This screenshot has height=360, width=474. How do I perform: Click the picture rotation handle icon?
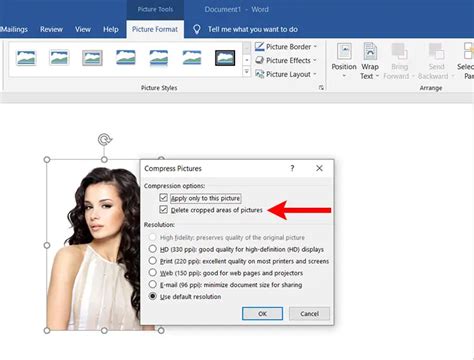(105, 139)
